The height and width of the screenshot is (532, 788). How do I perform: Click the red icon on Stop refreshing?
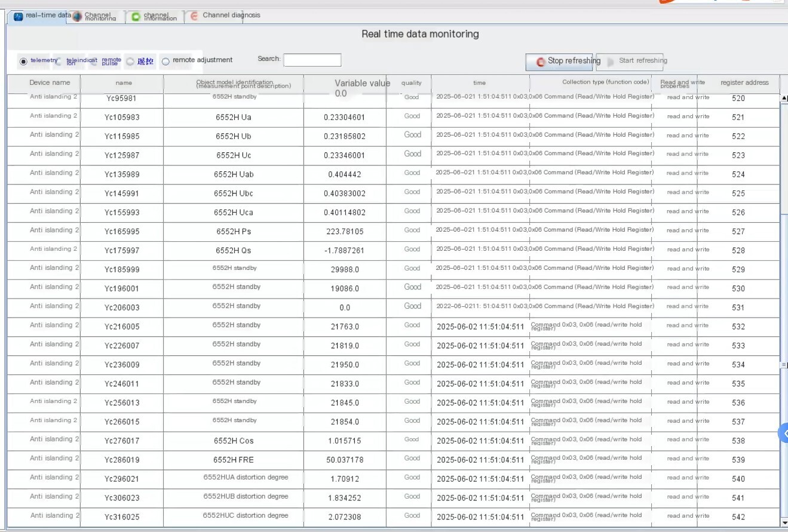pyautogui.click(x=541, y=61)
